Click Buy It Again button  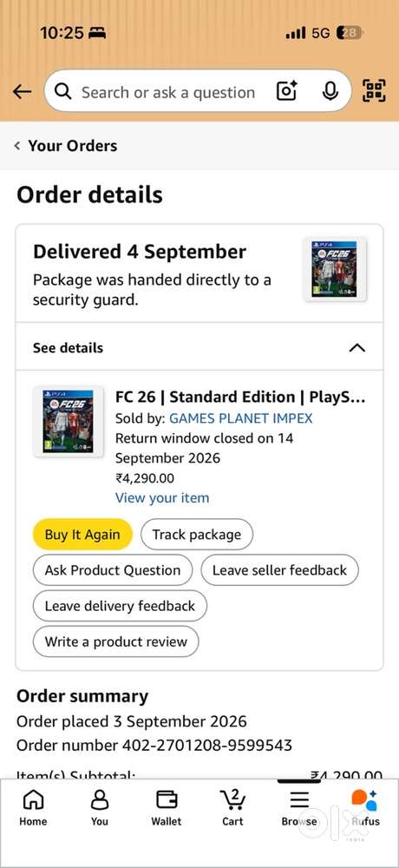tap(82, 534)
